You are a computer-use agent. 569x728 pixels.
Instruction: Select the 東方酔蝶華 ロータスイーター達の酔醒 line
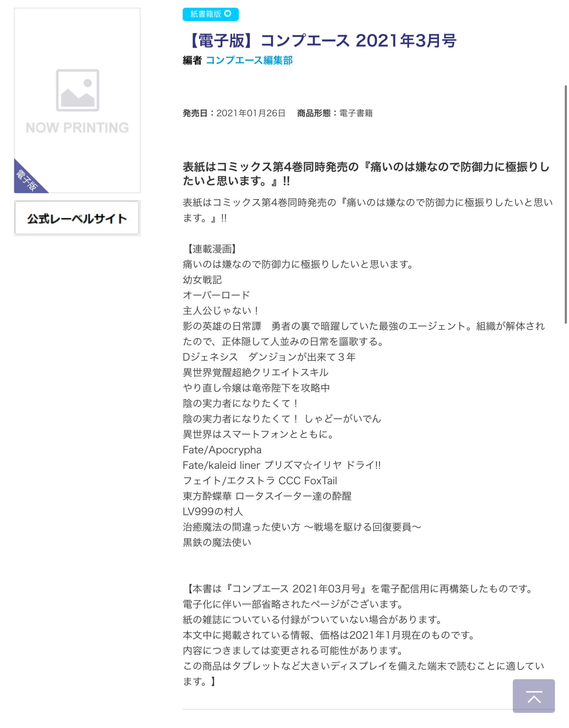pos(267,496)
